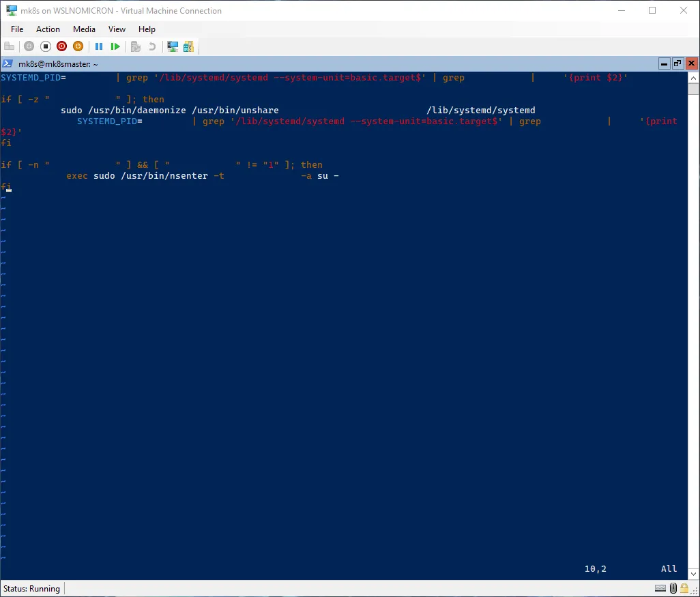The image size is (700, 597).
Task: Click the Checkpoint toolbar icon
Action: (x=136, y=46)
